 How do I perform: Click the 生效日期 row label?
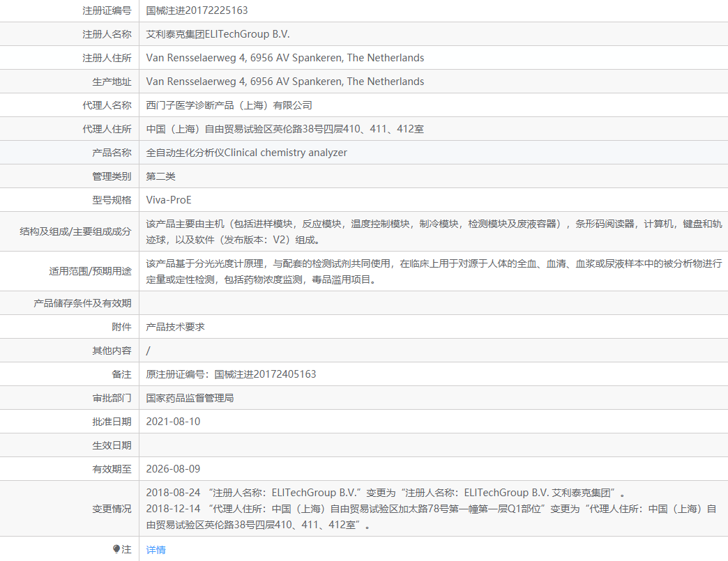pyautogui.click(x=112, y=445)
